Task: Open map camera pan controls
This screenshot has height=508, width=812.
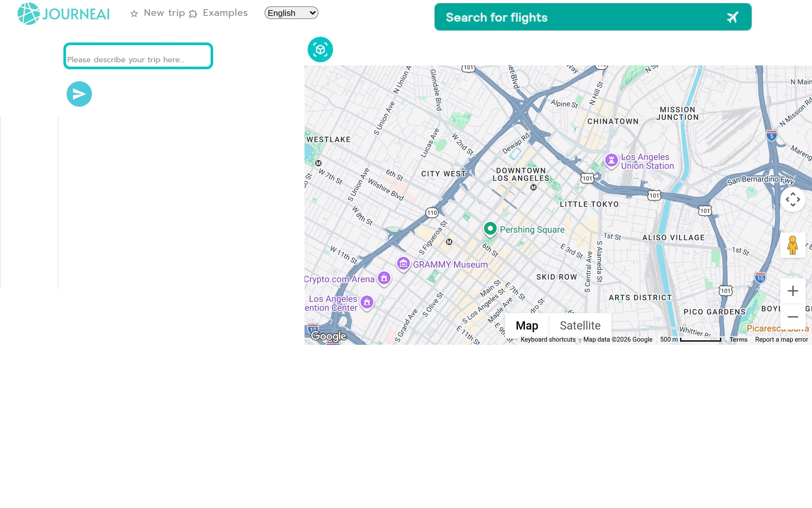Action: [x=793, y=200]
